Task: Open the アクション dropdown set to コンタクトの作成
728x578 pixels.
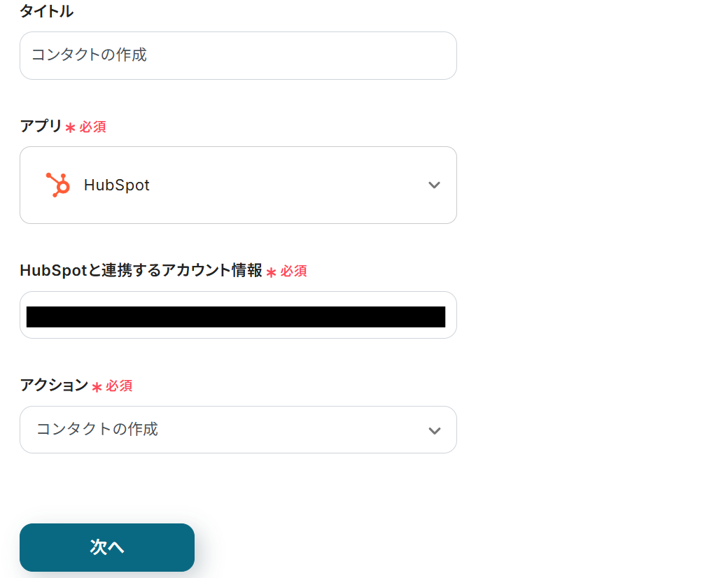Action: (x=238, y=430)
